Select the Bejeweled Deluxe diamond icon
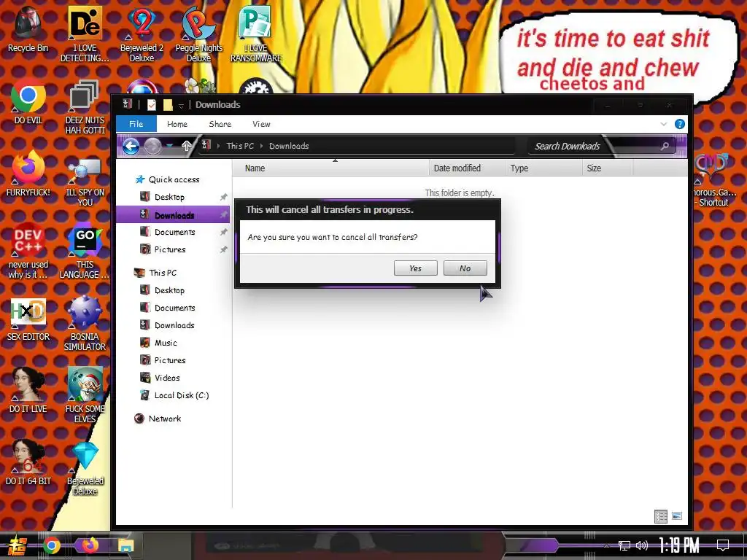The height and width of the screenshot is (560, 747). click(x=85, y=469)
